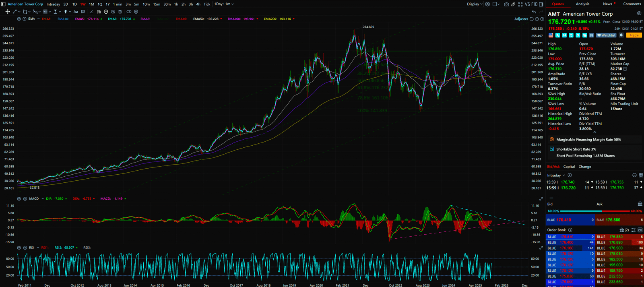Hide all drawings with the eye-slash icon
Image resolution: width=644 pixels, height=287 pixels.
coord(113,12)
